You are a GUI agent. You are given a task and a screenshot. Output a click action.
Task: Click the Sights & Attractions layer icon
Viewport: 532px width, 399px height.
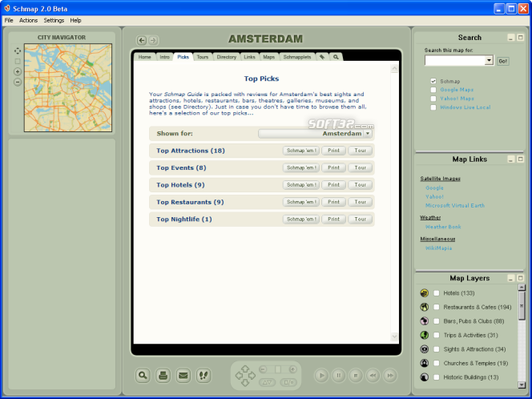point(424,349)
